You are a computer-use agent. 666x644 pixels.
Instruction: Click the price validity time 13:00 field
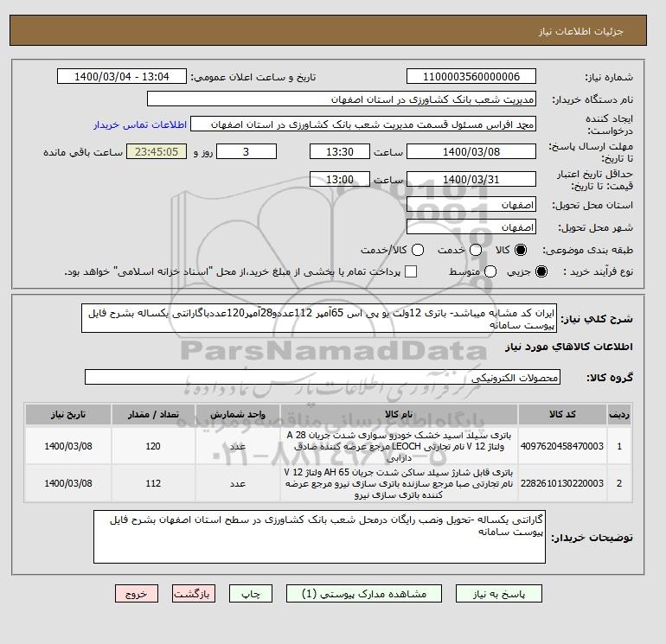coord(340,179)
